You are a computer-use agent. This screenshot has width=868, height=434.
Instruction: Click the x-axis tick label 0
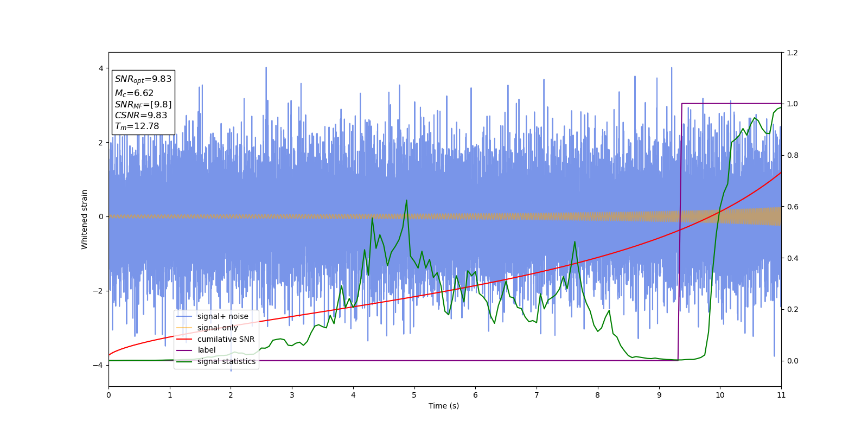pos(108,395)
